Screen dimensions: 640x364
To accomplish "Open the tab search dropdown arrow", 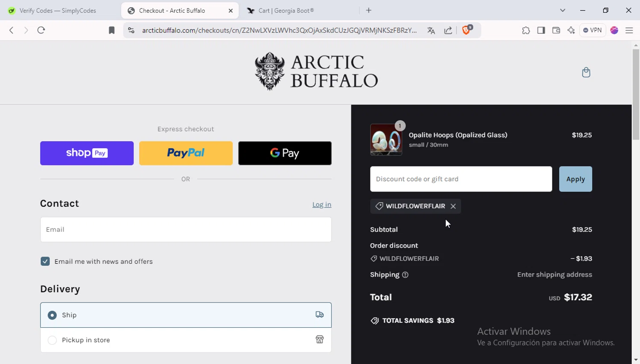I will point(562,10).
